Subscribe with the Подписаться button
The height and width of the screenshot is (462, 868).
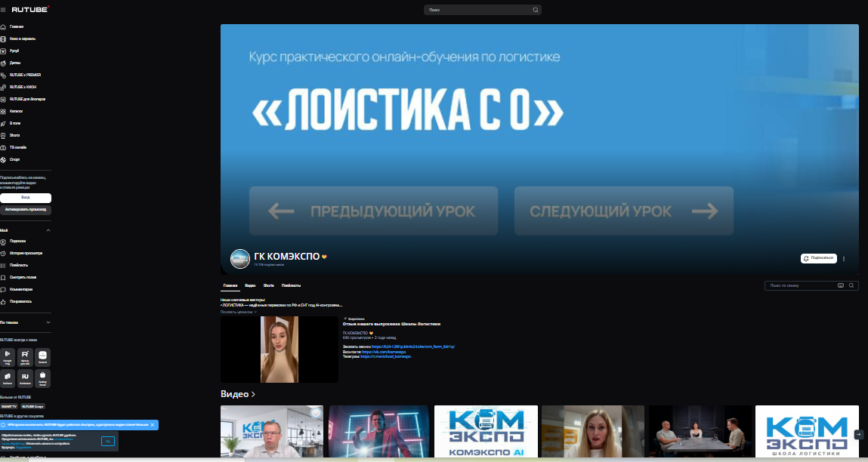(x=819, y=258)
